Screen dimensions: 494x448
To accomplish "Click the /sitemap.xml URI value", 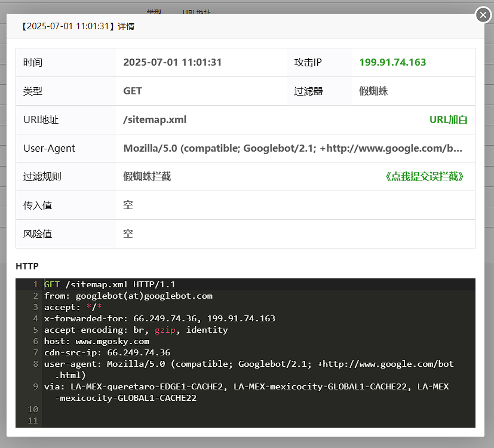I will (155, 119).
